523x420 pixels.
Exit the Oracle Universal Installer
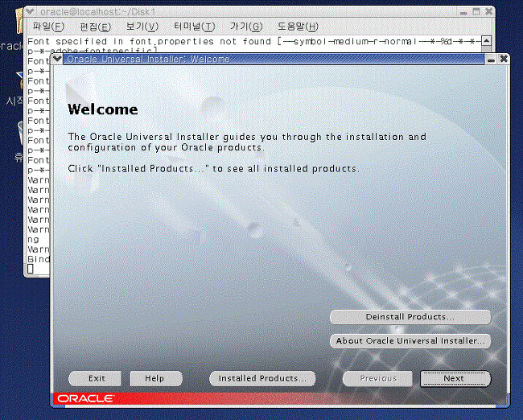[x=95, y=379]
